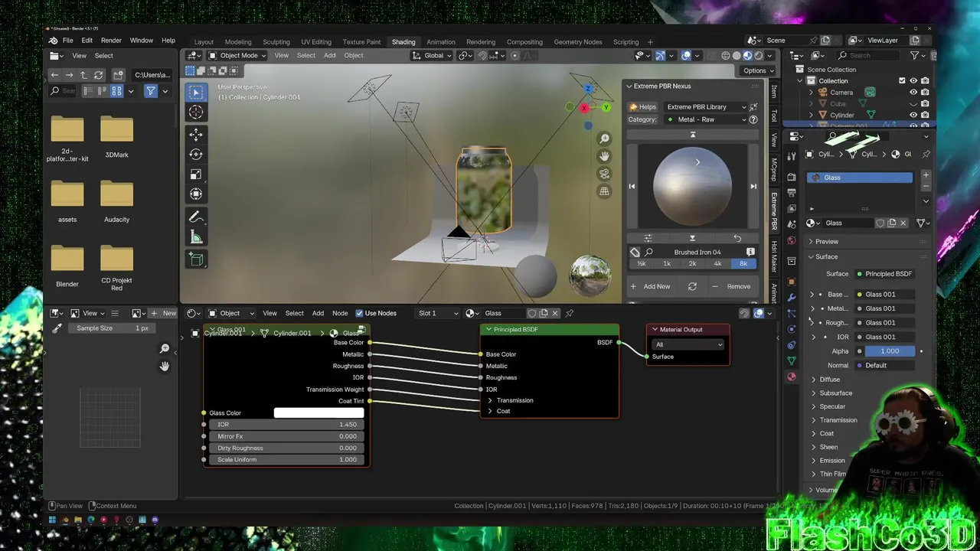Open the File menu
The width and height of the screenshot is (980, 551).
pyautogui.click(x=67, y=41)
